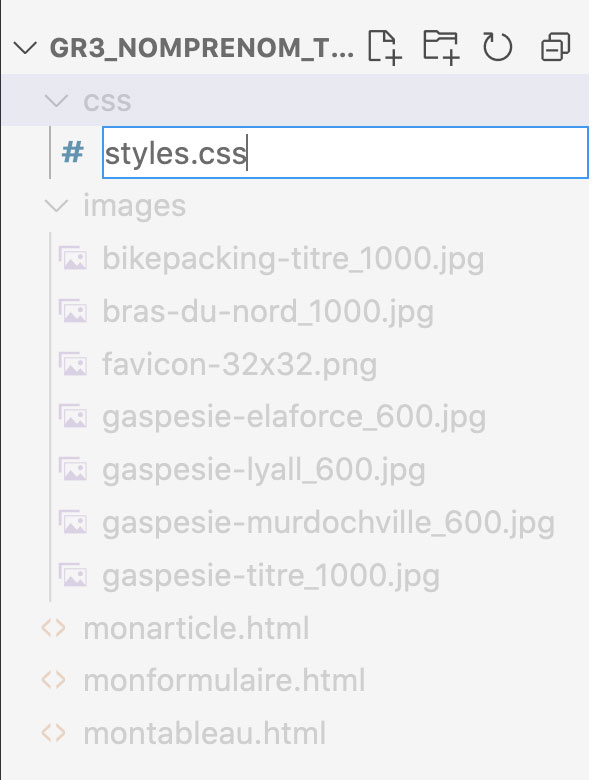This screenshot has width=600, height=780.
Task: Open monformulaire.html file
Action: [x=224, y=681]
